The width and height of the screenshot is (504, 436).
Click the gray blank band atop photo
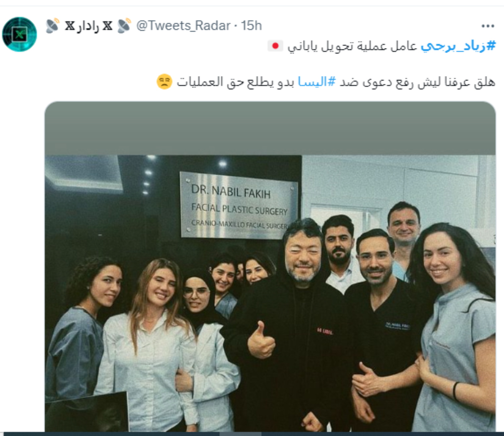tap(270, 128)
